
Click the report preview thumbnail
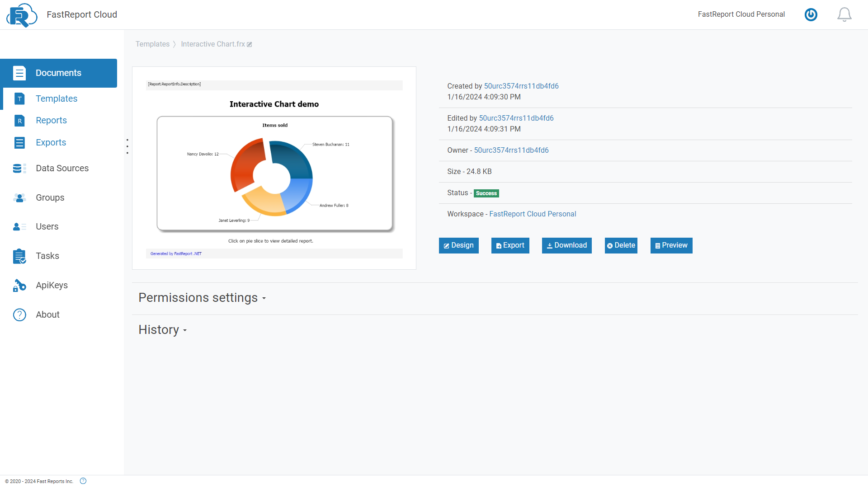pos(274,168)
